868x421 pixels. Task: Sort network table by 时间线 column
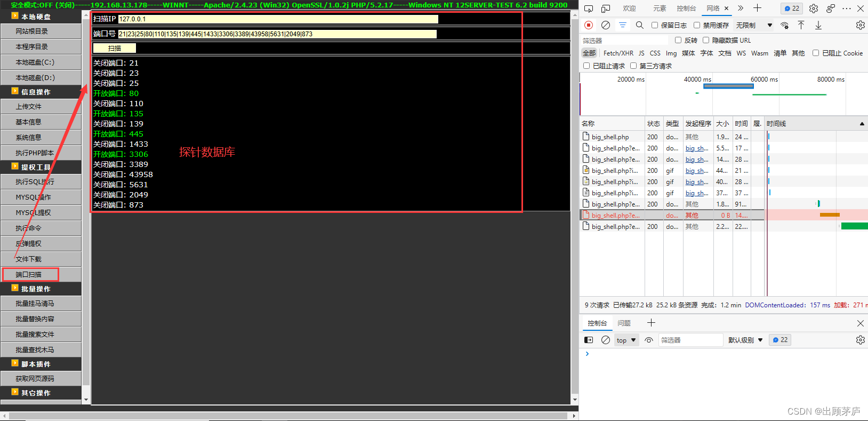coord(816,124)
